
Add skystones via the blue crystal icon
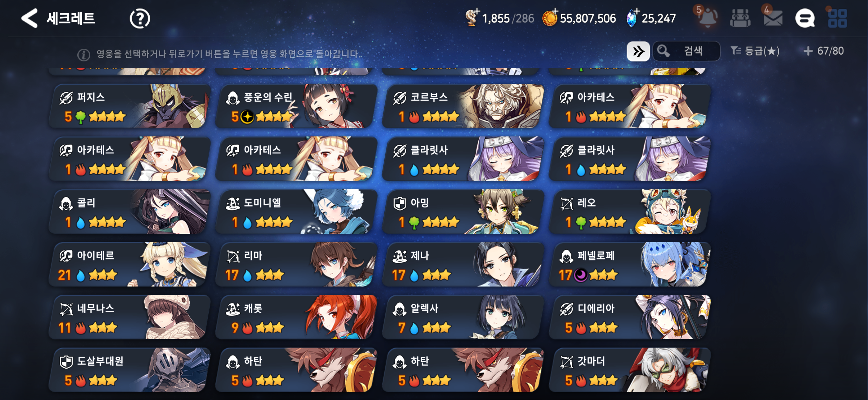coord(632,17)
